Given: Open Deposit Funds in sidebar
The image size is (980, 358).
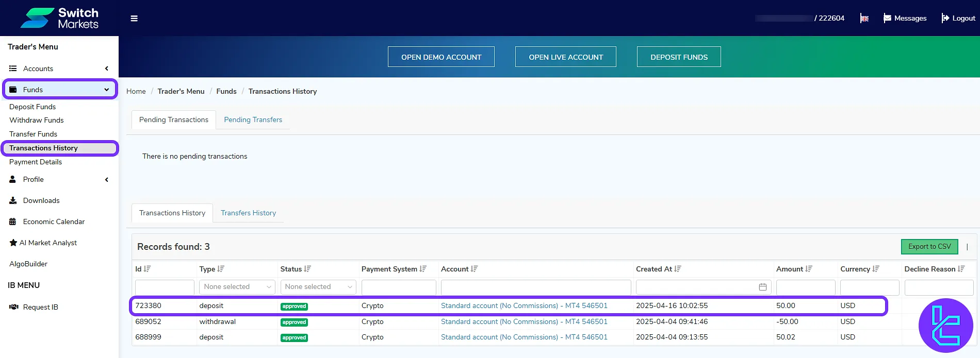Looking at the screenshot, I should (32, 107).
